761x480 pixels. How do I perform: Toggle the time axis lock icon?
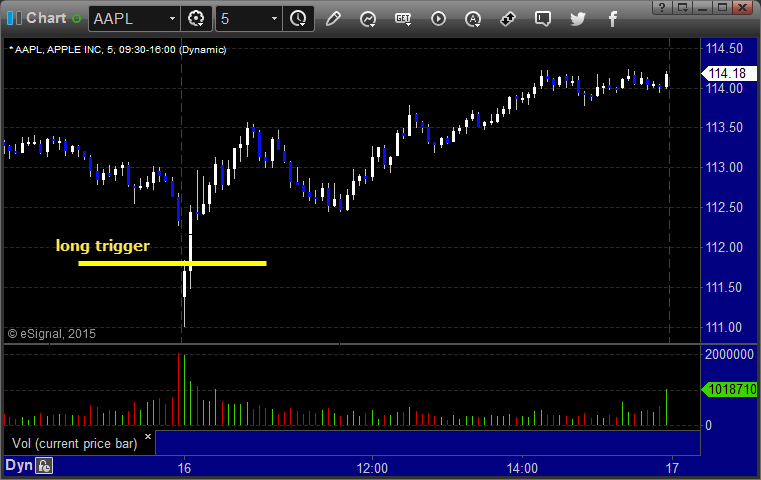tap(44, 466)
